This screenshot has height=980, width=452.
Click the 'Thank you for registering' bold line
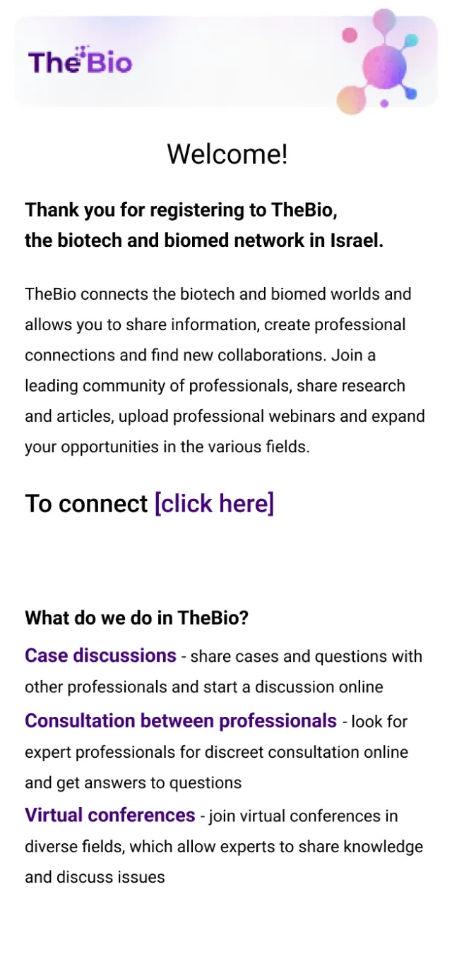coord(182,210)
